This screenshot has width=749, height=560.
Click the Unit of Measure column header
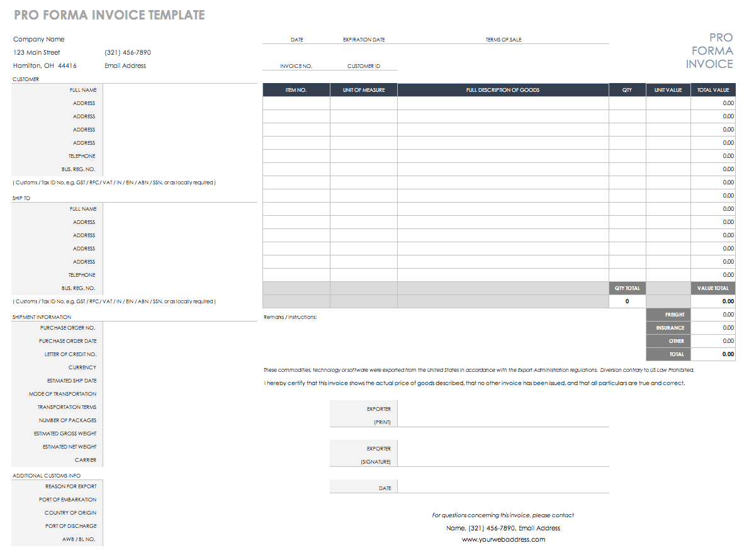[363, 90]
